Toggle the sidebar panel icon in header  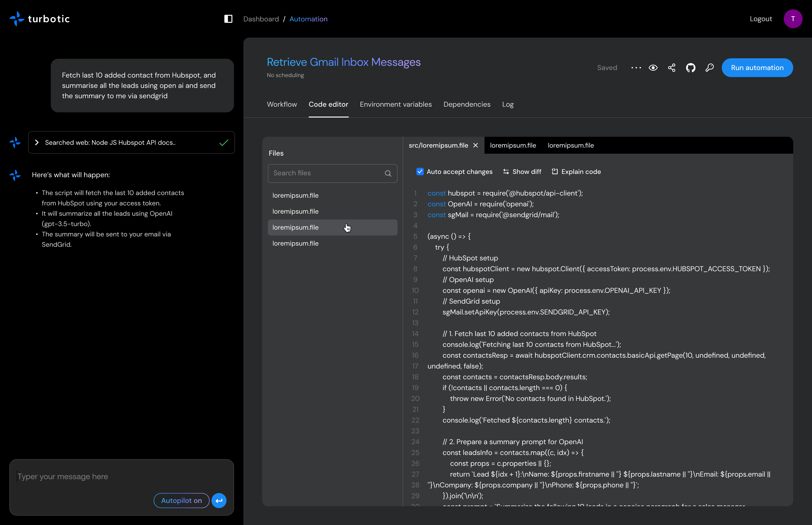[x=228, y=19]
